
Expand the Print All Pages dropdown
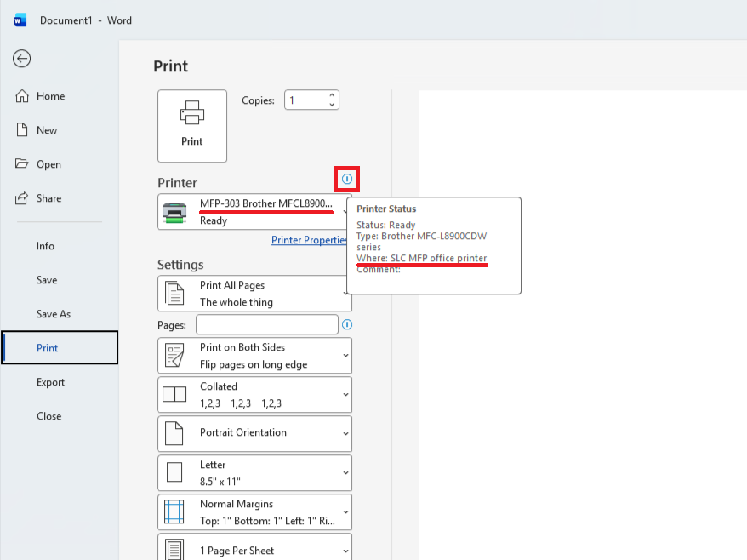click(254, 293)
